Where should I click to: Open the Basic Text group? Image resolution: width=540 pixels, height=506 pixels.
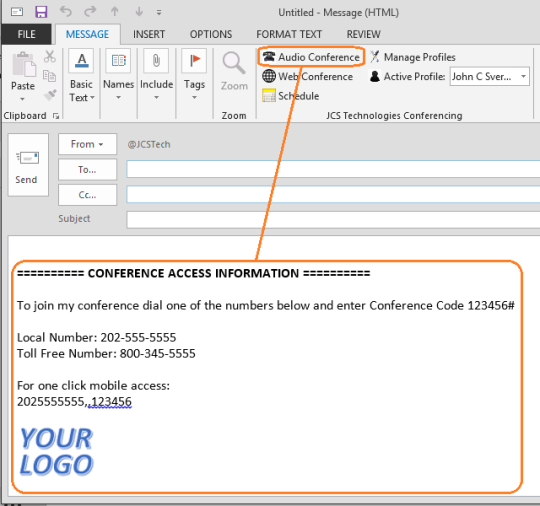[82, 76]
